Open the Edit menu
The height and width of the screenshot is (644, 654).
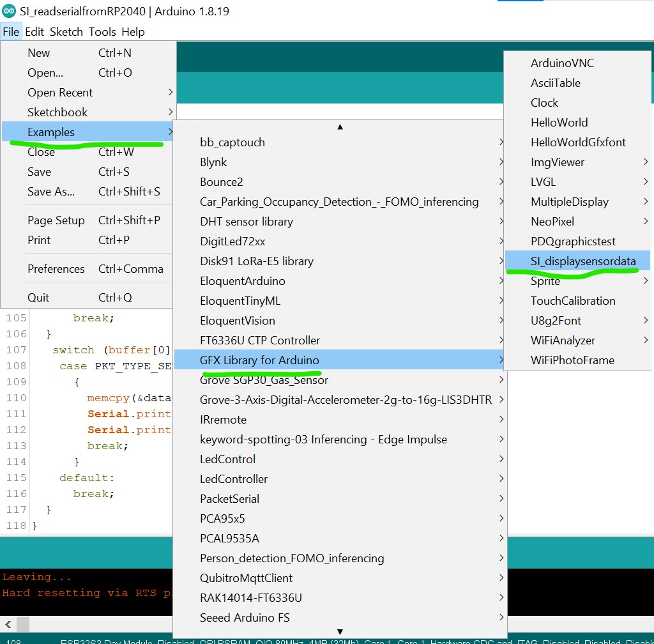[x=34, y=32]
